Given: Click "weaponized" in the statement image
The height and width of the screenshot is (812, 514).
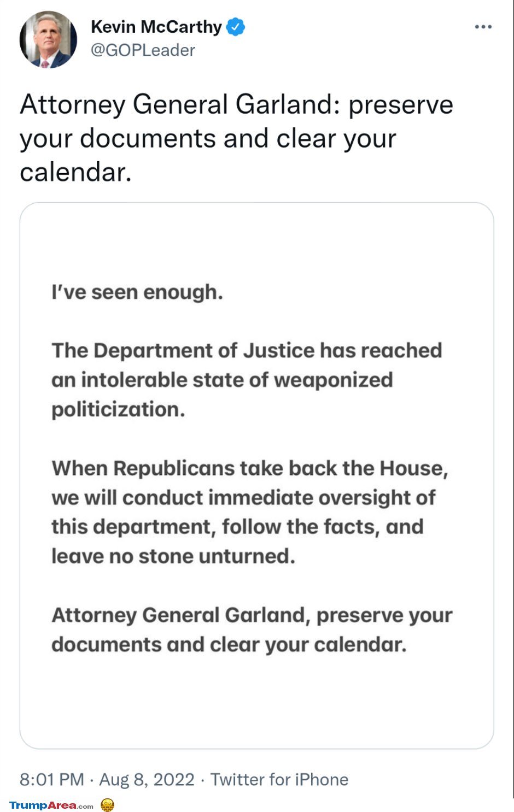Looking at the screenshot, I should pos(333,380).
